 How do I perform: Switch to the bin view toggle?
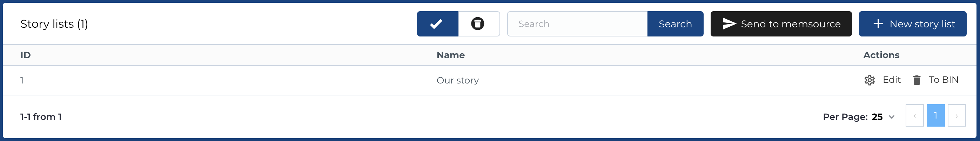(478, 24)
